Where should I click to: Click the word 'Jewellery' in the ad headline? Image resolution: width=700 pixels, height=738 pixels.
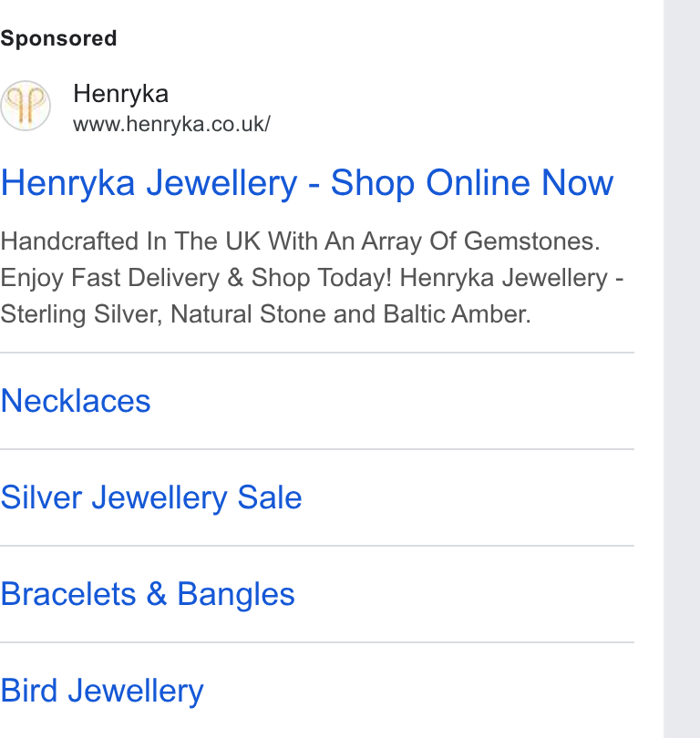coord(222,184)
